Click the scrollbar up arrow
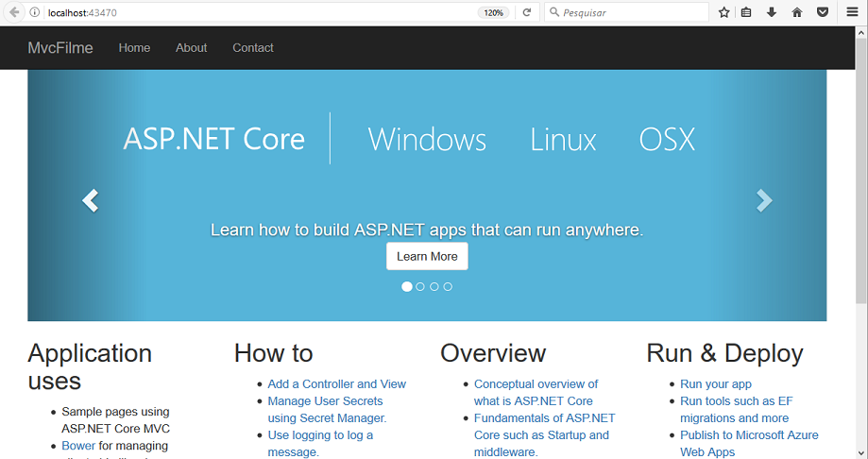Image resolution: width=868 pixels, height=459 pixels. 860,33
